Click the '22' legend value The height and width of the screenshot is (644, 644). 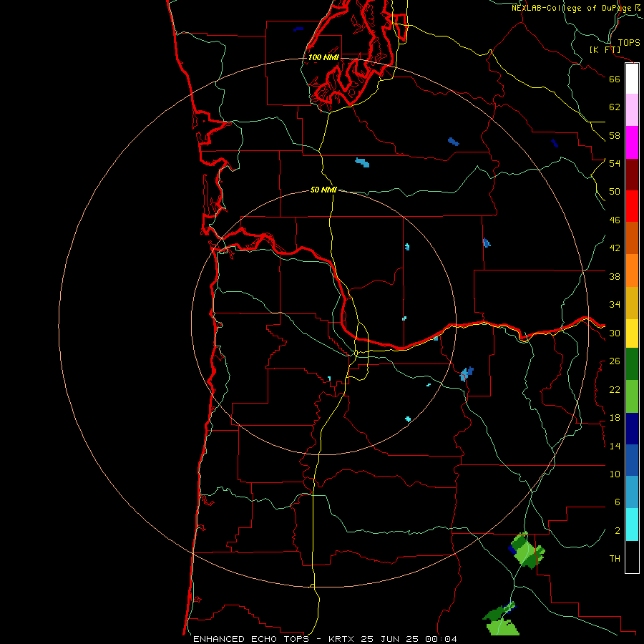[x=615, y=389]
